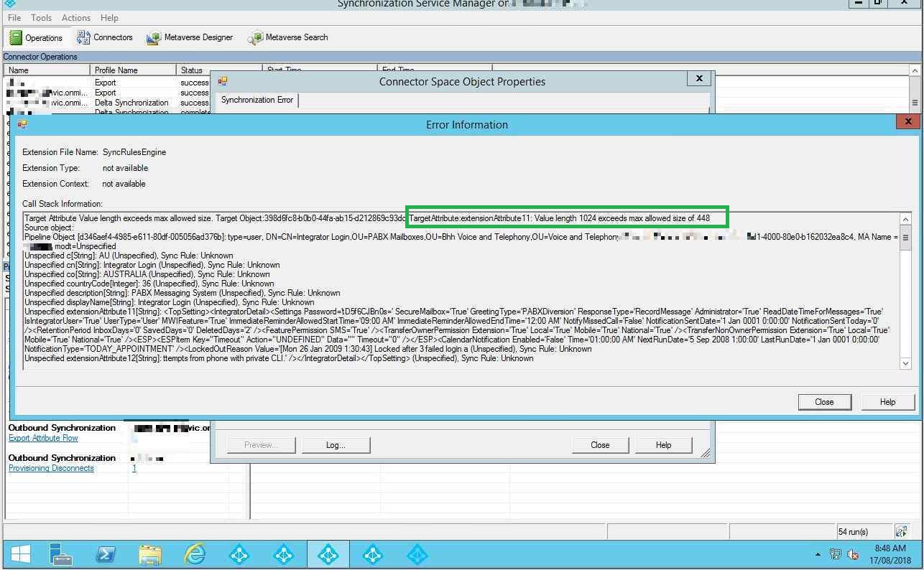Click the 'extensionAttribute12[String]' line in call stack
This screenshot has height=570, width=924.
coord(279,358)
